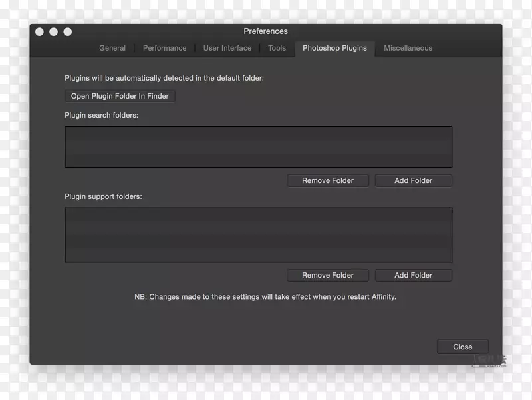The image size is (532, 400).
Task: Select the User Interface tab
Action: click(x=227, y=48)
